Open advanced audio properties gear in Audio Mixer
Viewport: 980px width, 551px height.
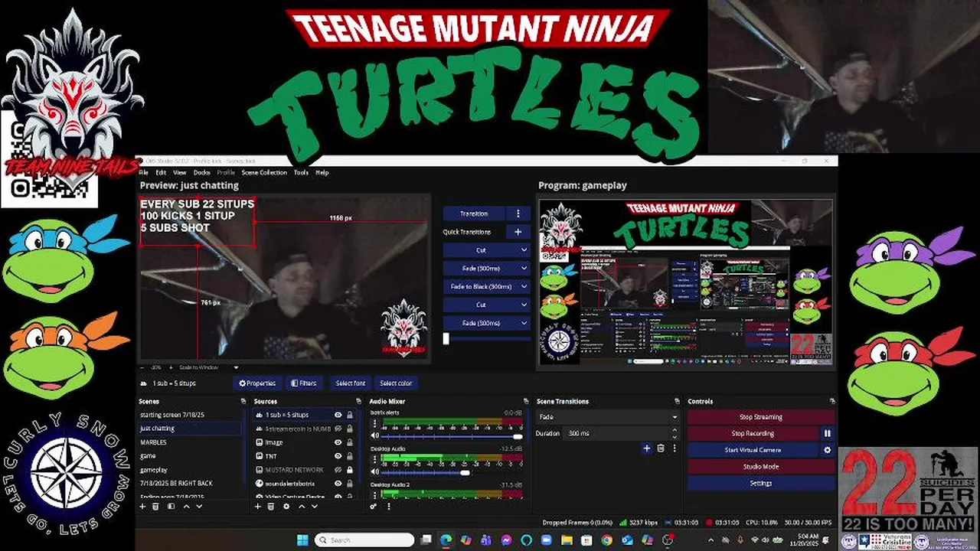(x=374, y=506)
